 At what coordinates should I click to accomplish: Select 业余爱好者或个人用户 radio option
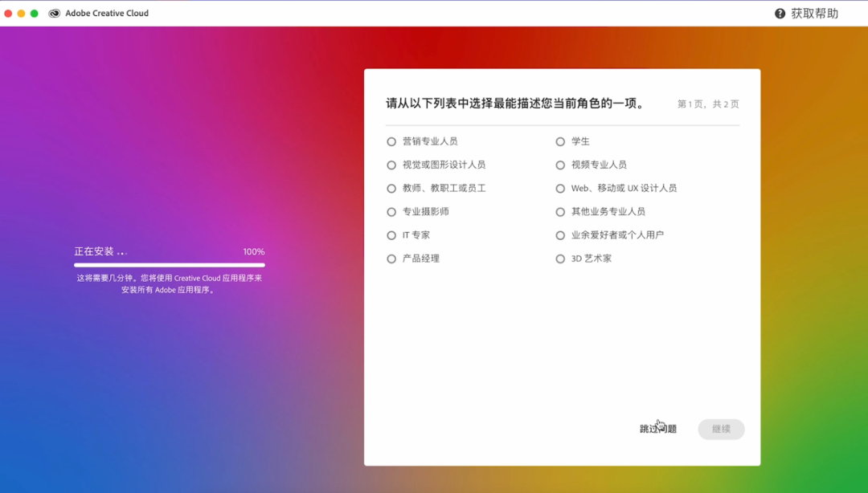pyautogui.click(x=560, y=235)
